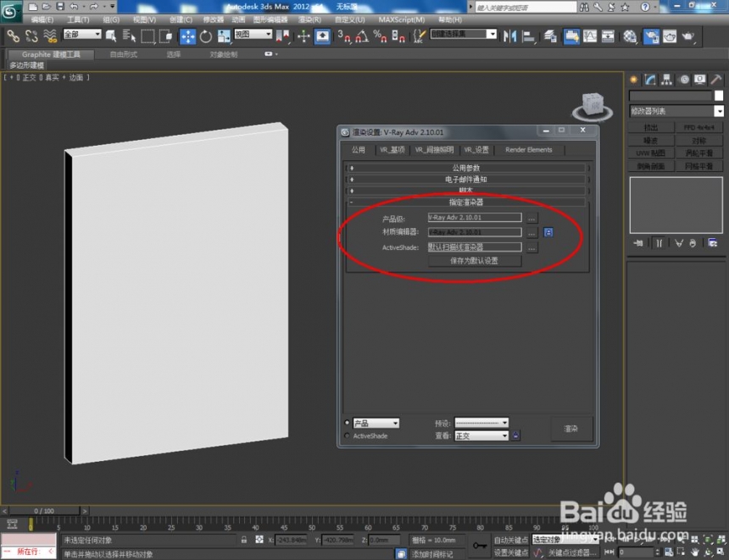Image resolution: width=729 pixels, height=560 pixels.
Task: Toggle the view lock beside 查看
Action: pyautogui.click(x=515, y=435)
